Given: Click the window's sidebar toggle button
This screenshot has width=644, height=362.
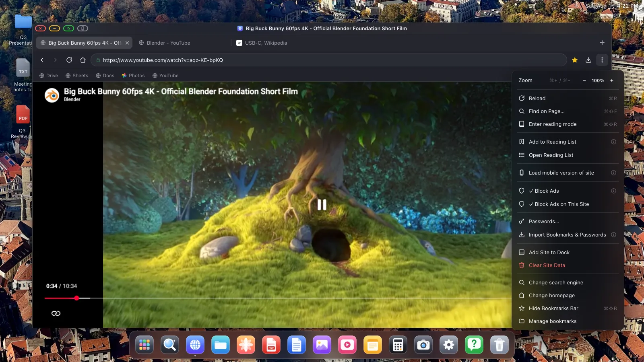Looking at the screenshot, I should pos(83,28).
